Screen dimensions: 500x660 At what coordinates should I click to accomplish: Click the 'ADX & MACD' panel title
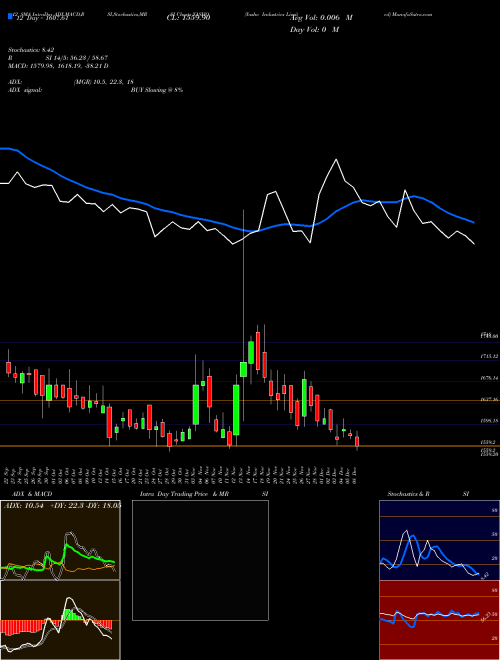32,494
